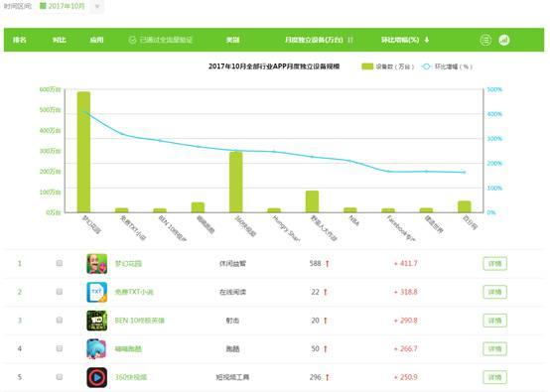Image resolution: width=550 pixels, height=392 pixels.
Task: Click the 对比 column header
Action: tap(59, 40)
